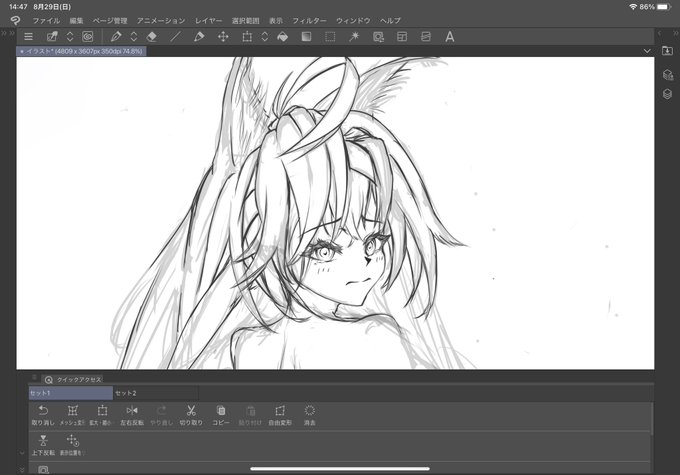Open the 表示 menu
The width and height of the screenshot is (680, 475).
276,20
